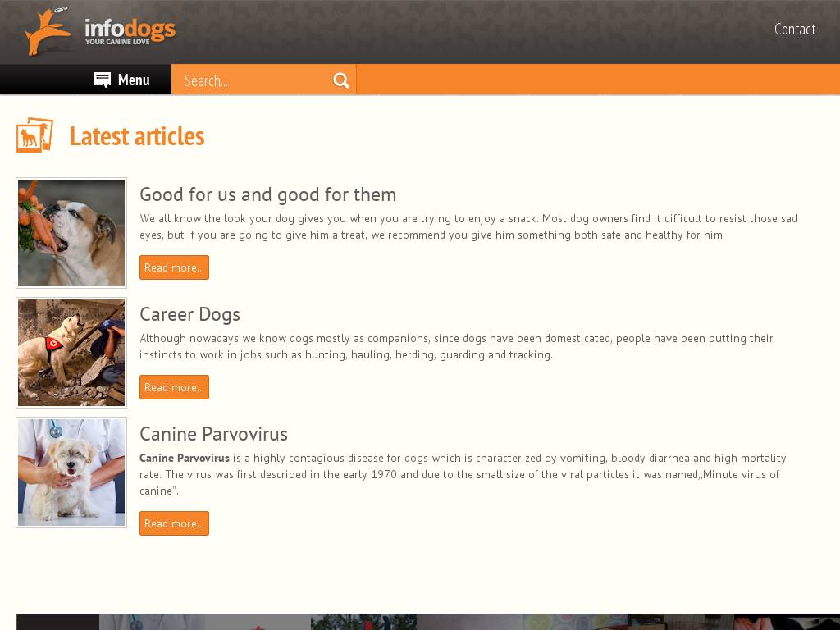
Task: Click the Latest articles photo icon
Action: pyautogui.click(x=34, y=135)
